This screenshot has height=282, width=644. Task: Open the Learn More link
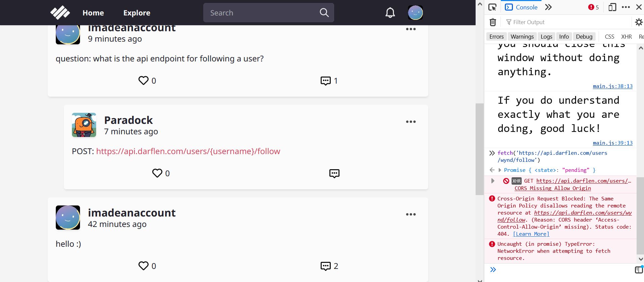coord(531,234)
